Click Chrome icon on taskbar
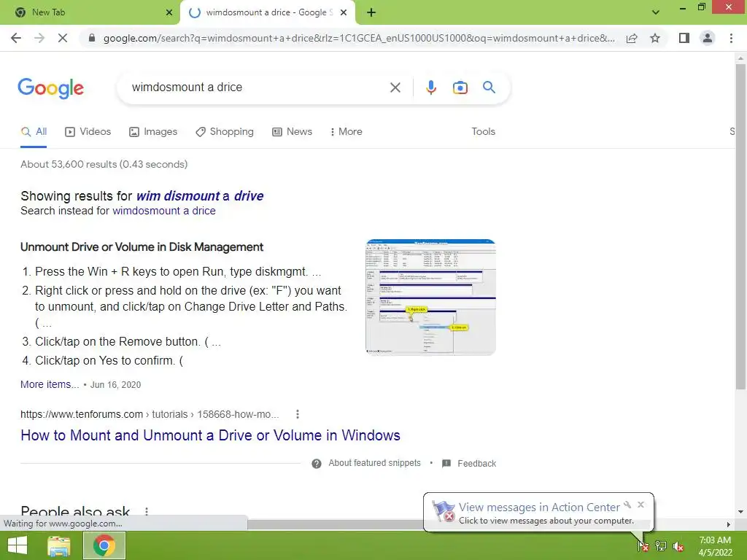747x560 pixels. 104,545
